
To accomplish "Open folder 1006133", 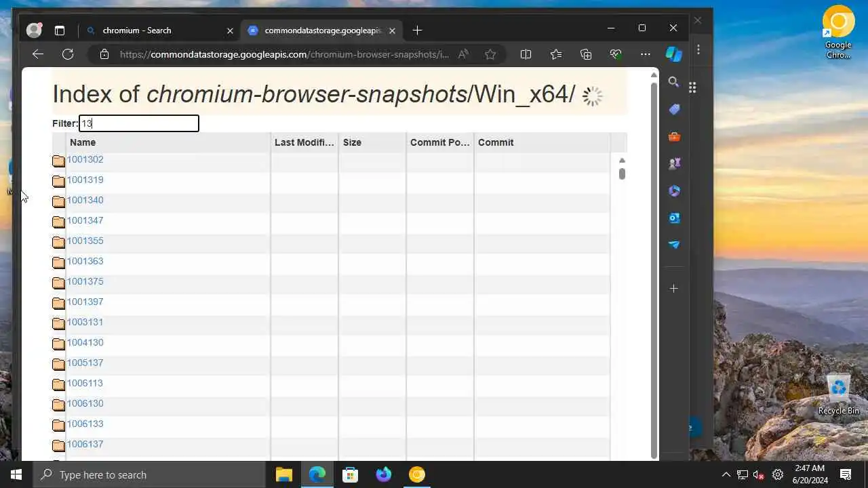I will (x=85, y=424).
